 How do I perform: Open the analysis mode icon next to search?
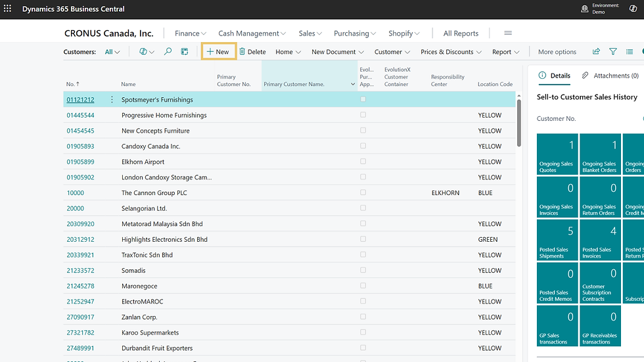pos(185,52)
